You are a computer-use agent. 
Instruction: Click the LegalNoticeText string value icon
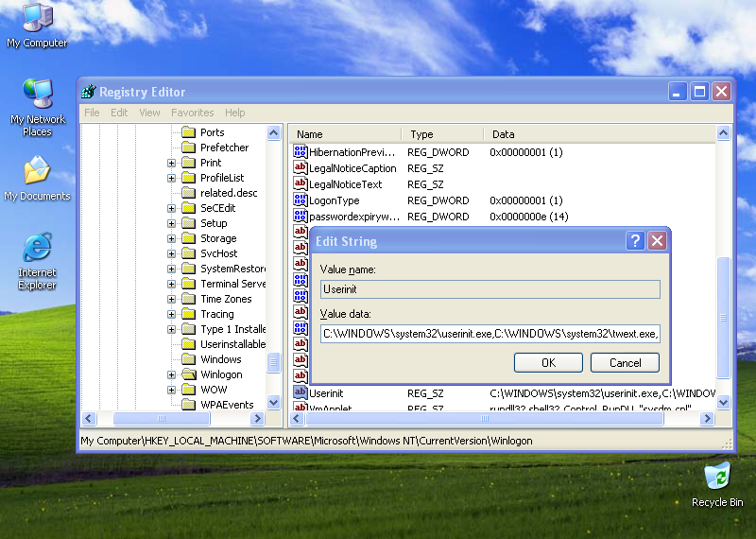click(x=300, y=183)
